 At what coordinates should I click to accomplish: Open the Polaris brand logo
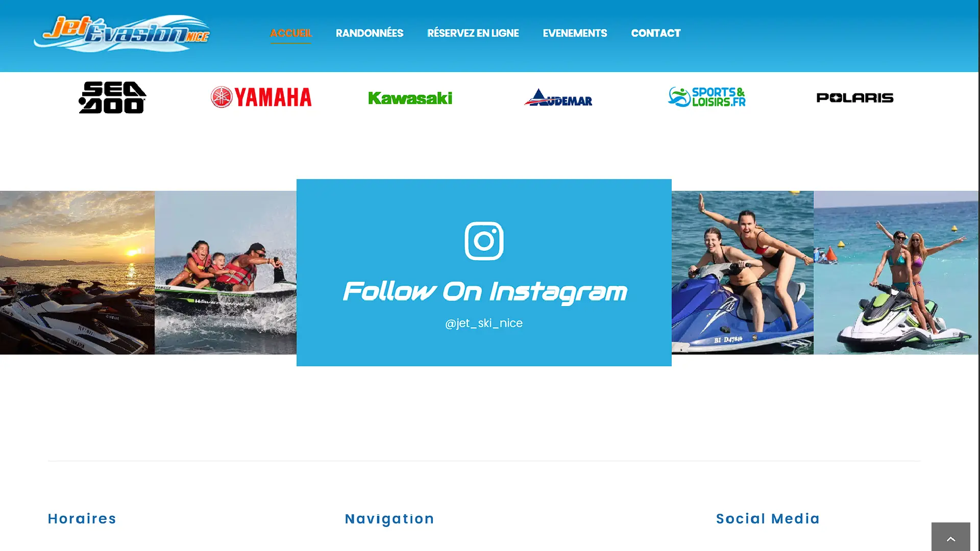[x=855, y=97]
